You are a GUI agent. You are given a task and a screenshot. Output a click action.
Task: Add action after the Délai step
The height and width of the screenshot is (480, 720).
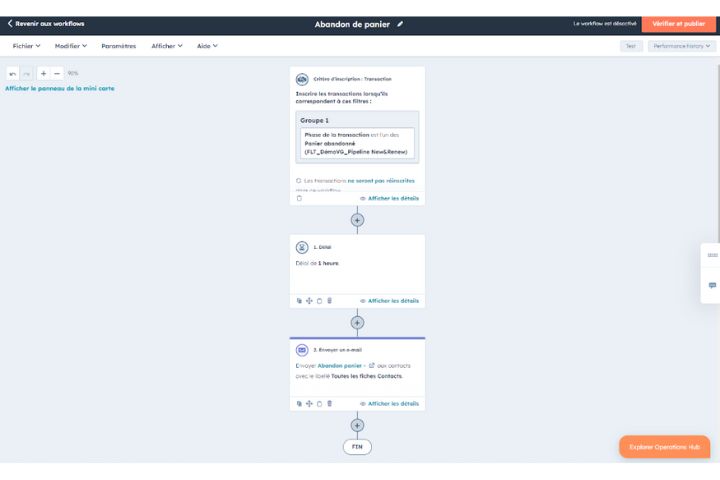click(357, 323)
